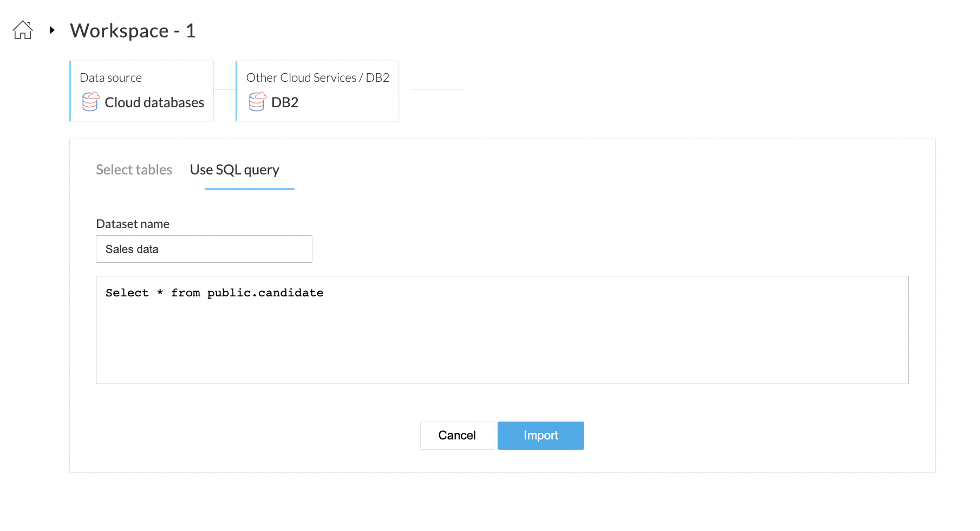Click the Data source step label
This screenshot has width=980, height=531.
coord(110,77)
